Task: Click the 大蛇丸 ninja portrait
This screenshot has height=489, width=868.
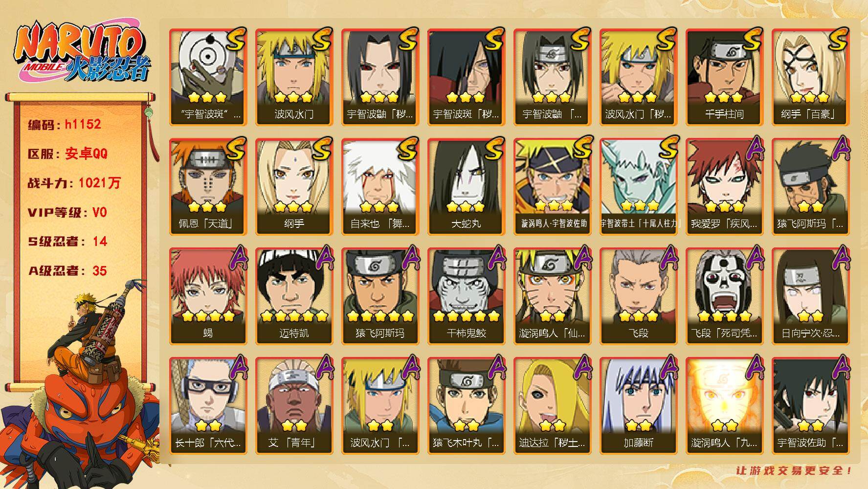Action: (466, 187)
